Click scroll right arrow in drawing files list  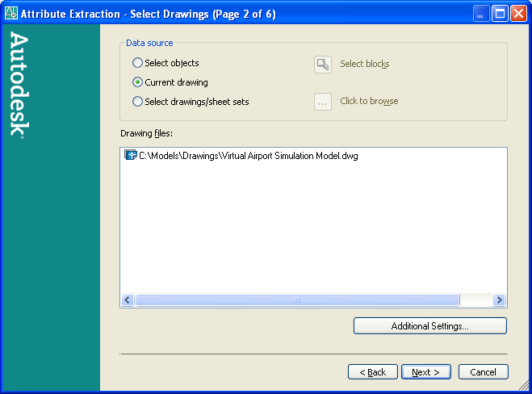coord(499,300)
